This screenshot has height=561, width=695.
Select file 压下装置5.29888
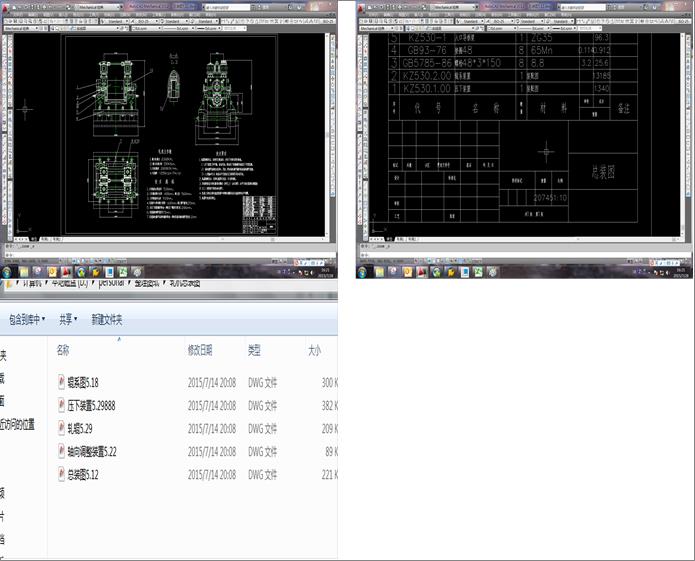click(91, 405)
